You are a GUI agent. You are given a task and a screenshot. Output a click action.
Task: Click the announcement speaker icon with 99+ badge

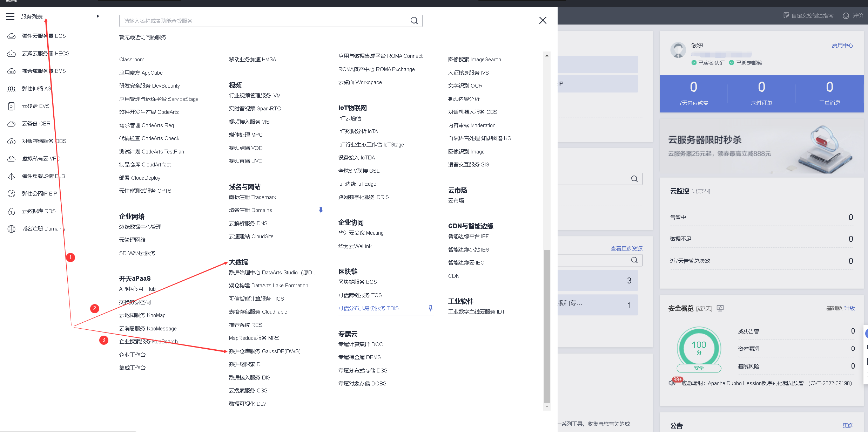click(672, 383)
